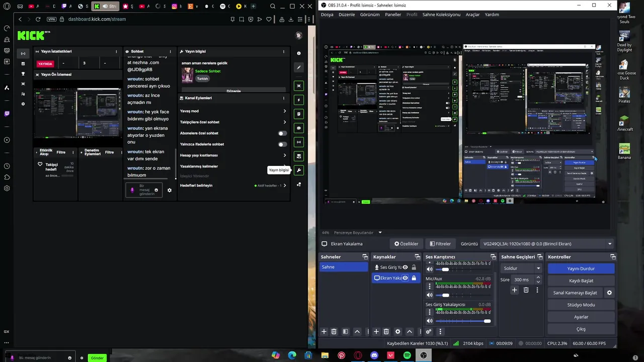This screenshot has height=362, width=644.
Task: Open Kick left nav trophy icon
Action: (x=23, y=74)
